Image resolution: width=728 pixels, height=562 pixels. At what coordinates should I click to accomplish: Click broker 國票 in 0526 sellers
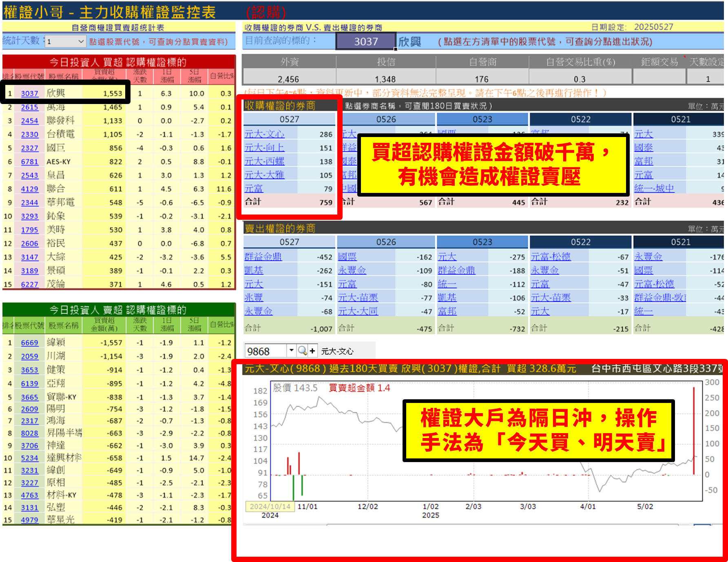347,257
